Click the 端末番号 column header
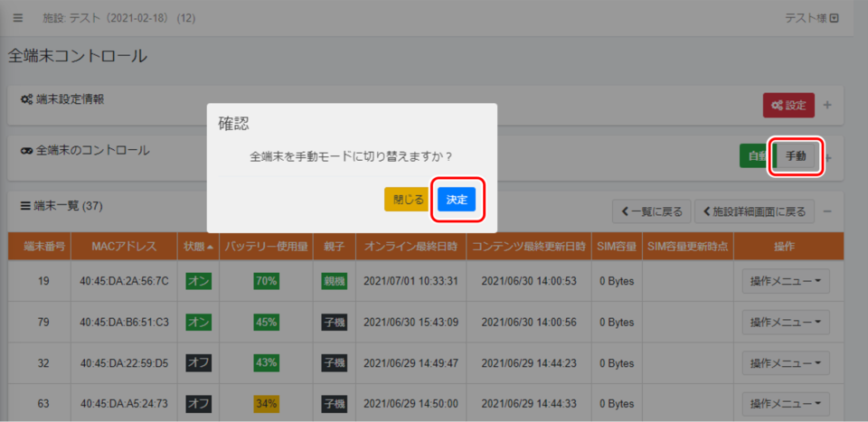 point(39,246)
